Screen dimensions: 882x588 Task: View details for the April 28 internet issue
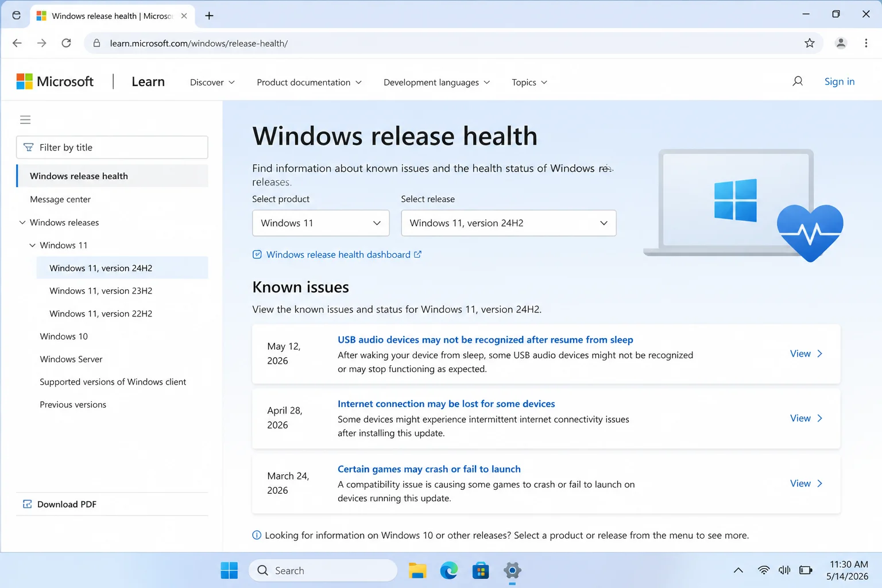click(x=806, y=418)
